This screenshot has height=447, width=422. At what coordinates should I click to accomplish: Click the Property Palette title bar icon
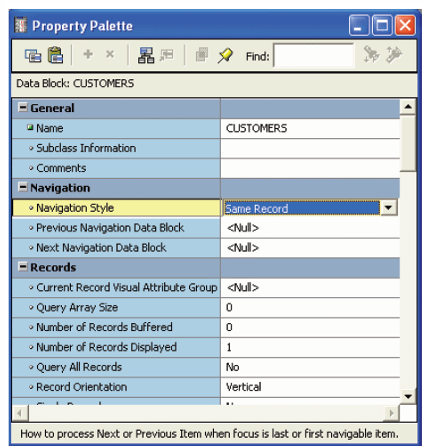click(x=21, y=25)
